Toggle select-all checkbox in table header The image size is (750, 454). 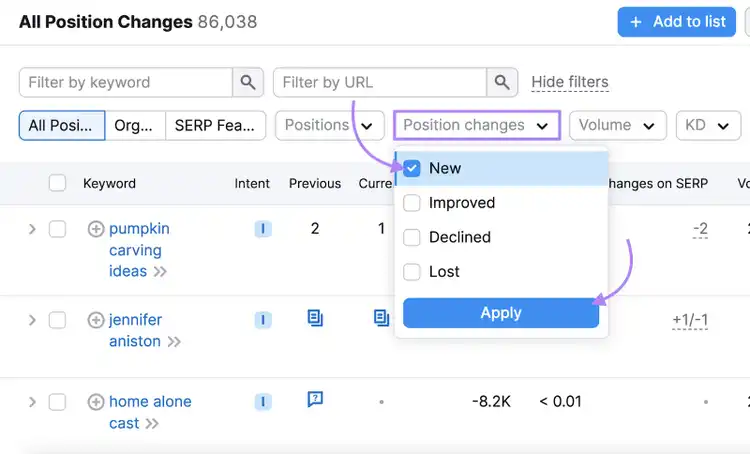tap(57, 183)
